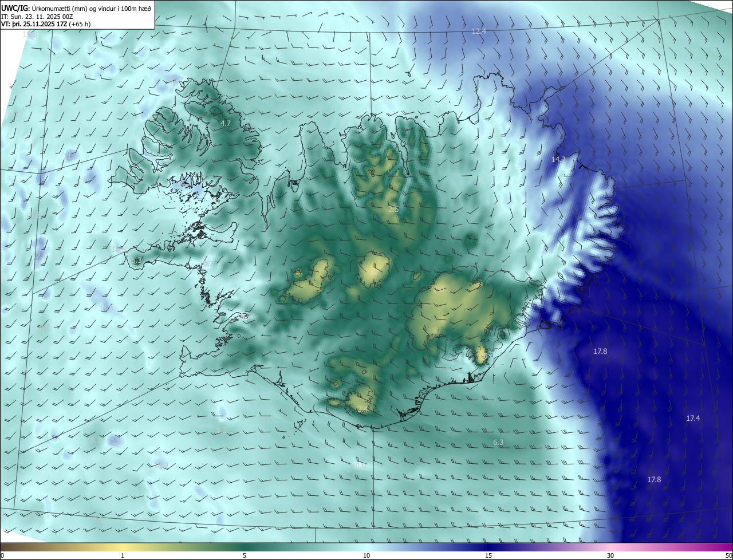This screenshot has height=560, width=733.
Task: Click the 10.0 value label over the sea
Action: (358, 466)
